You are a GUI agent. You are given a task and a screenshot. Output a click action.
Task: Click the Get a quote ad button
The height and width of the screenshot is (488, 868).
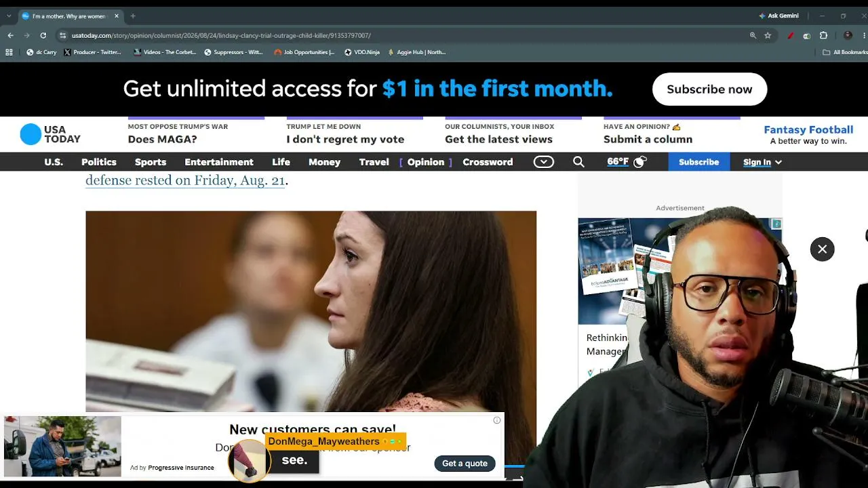click(x=465, y=464)
